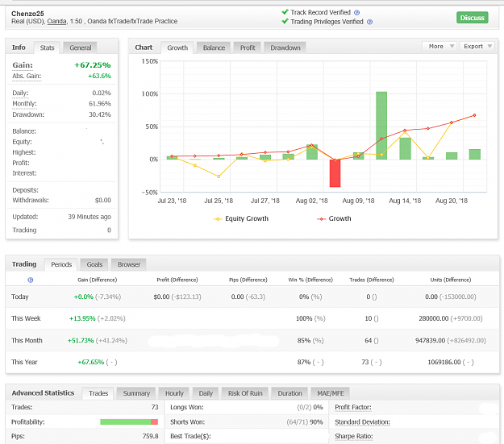The width and height of the screenshot is (504, 444).
Task: Click the Profit (Difference) column header
Action: [x=177, y=280]
